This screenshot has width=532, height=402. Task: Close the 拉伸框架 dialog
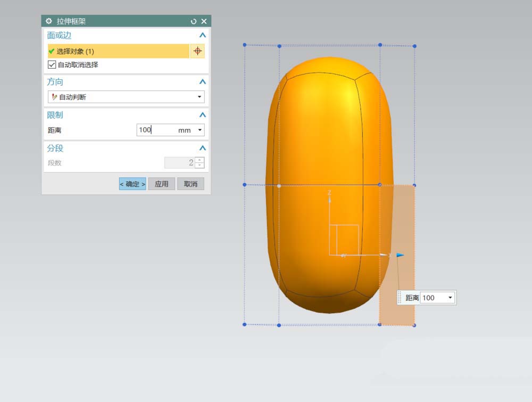(x=204, y=21)
